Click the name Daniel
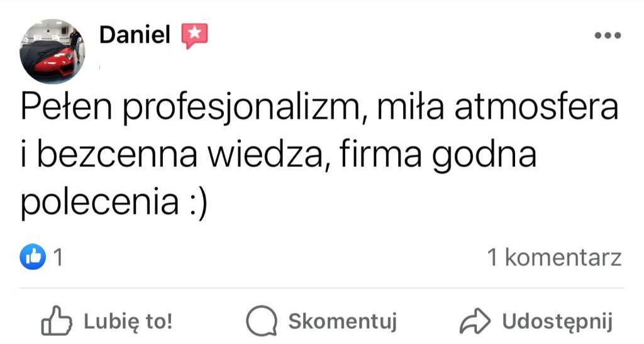Image resolution: width=644 pixels, height=344 pixels. point(135,36)
